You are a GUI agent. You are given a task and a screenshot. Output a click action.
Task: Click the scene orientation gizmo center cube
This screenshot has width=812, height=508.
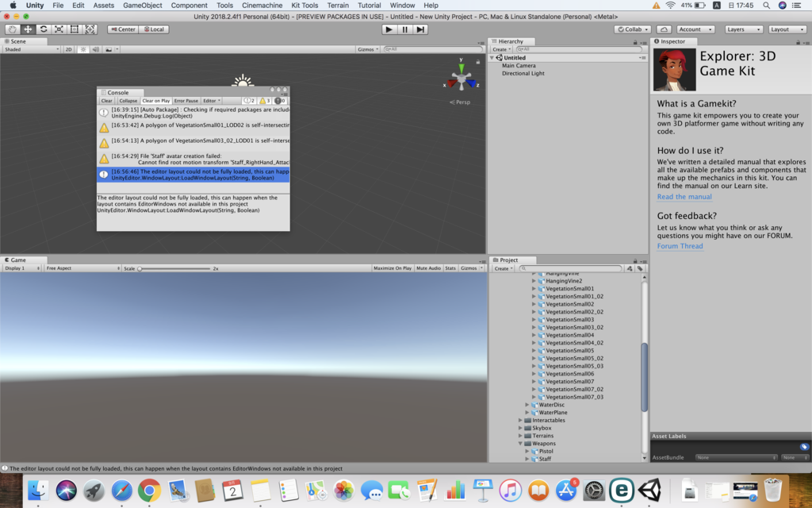click(x=462, y=80)
